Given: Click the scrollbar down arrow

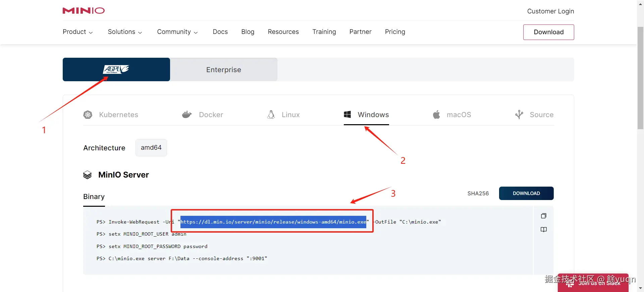Looking at the screenshot, I should [x=640, y=288].
